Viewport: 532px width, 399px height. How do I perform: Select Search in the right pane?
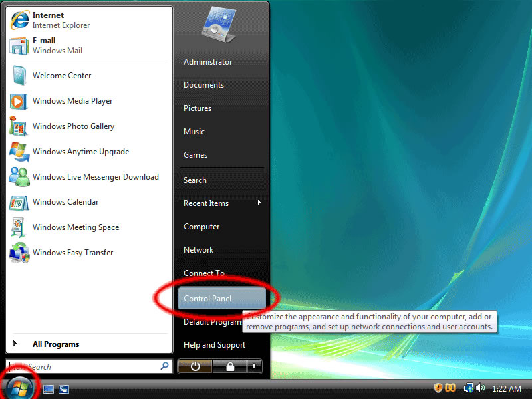point(195,180)
